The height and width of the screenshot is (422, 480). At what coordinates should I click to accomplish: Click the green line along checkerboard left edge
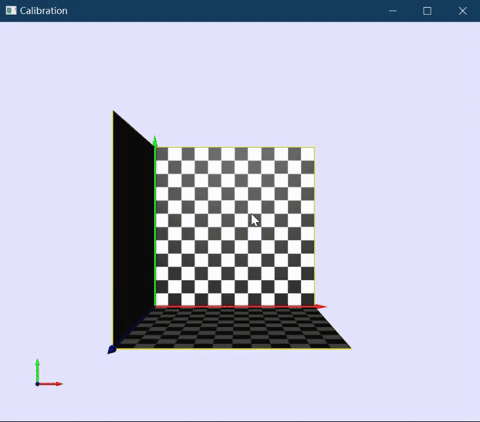coord(155,227)
